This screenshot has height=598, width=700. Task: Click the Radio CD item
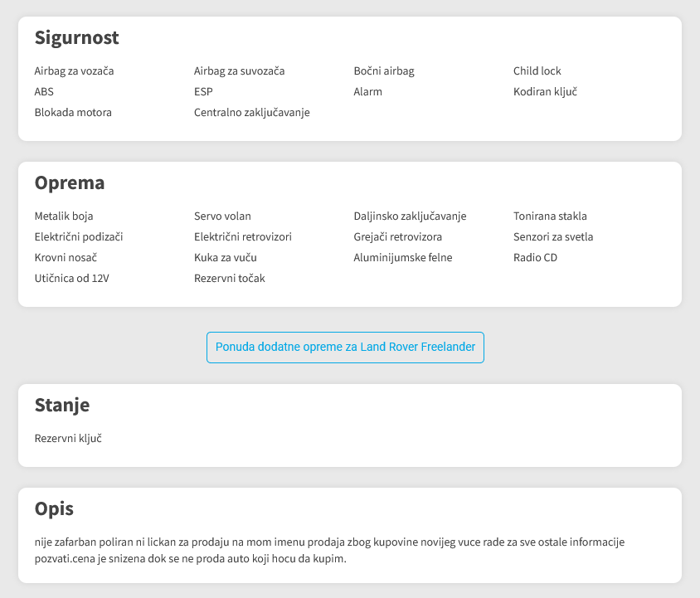point(535,258)
